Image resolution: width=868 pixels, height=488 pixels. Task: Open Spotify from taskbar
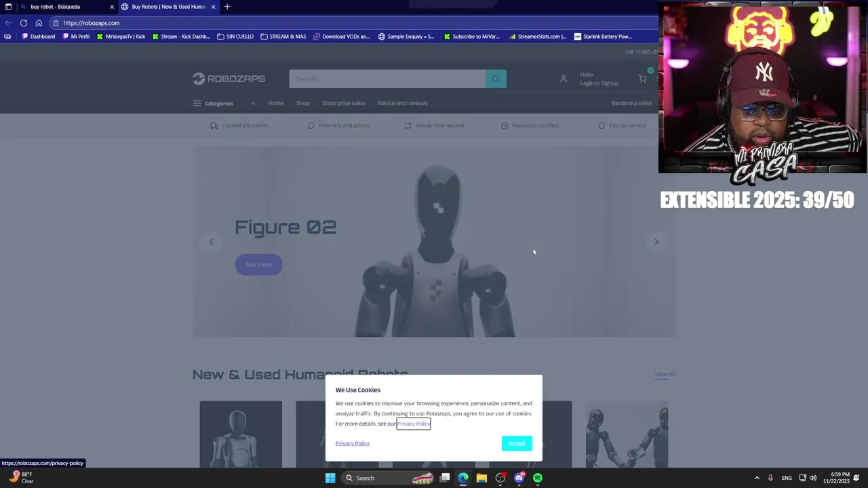[538, 478]
